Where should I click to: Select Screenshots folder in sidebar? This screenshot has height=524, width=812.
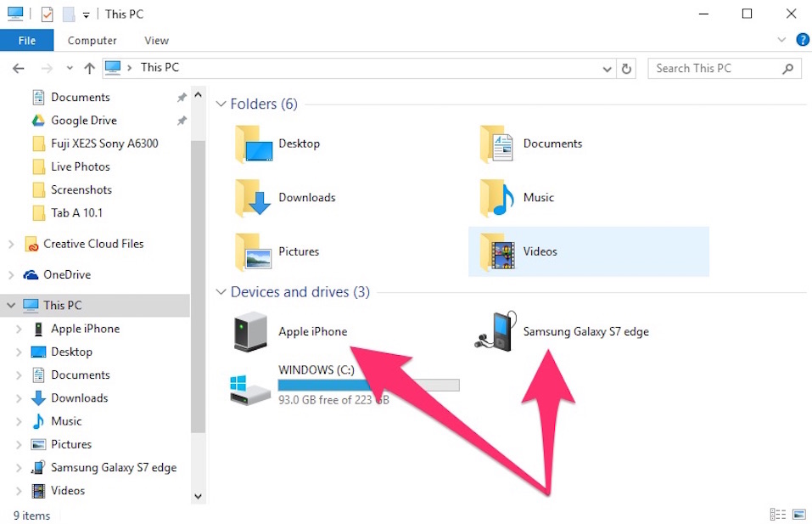point(72,190)
